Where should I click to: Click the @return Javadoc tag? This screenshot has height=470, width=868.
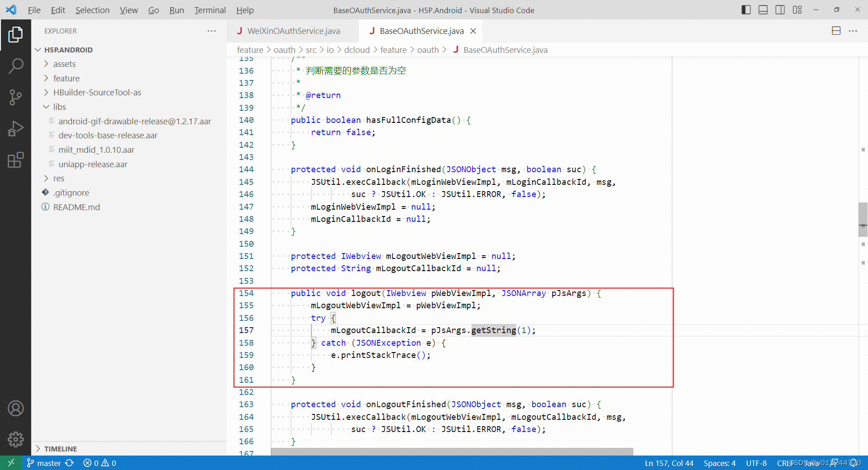click(x=323, y=95)
